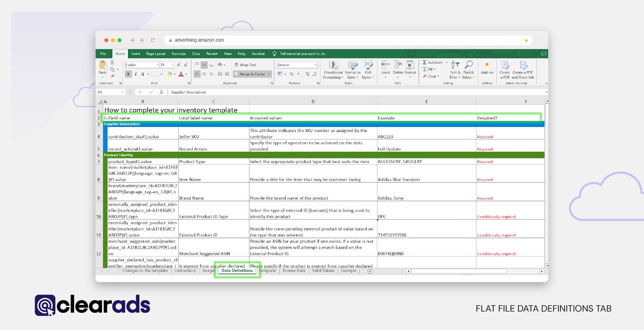
Task: Toggle Align Right
Action: [x=211, y=74]
